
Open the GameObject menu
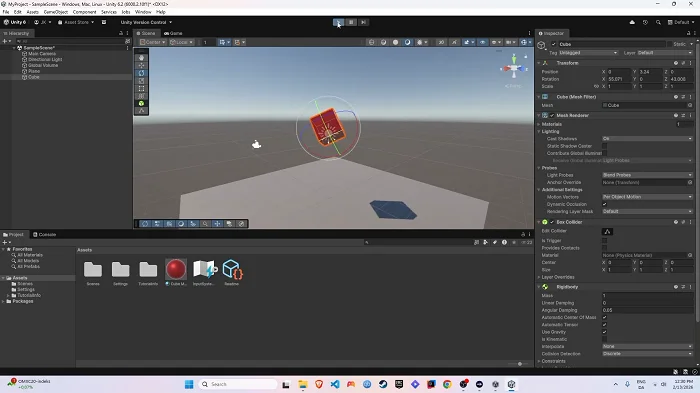point(55,12)
